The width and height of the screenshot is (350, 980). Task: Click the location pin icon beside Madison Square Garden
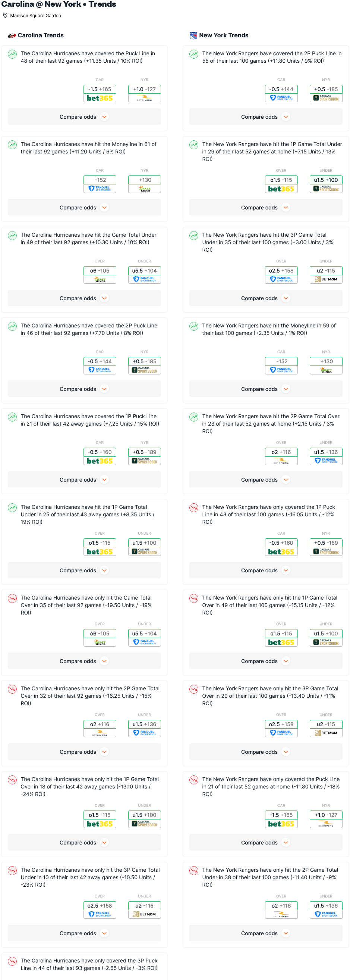coord(5,16)
